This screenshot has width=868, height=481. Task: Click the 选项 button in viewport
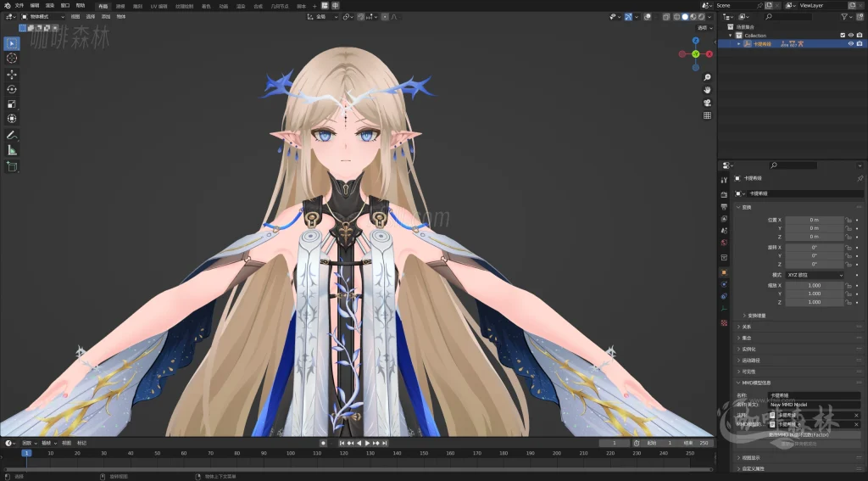tap(704, 28)
